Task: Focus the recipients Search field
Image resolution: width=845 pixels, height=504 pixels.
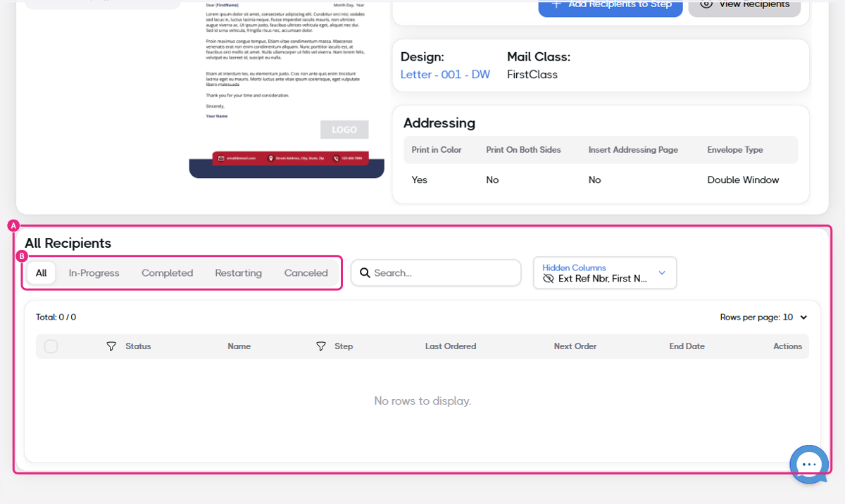Action: (436, 272)
